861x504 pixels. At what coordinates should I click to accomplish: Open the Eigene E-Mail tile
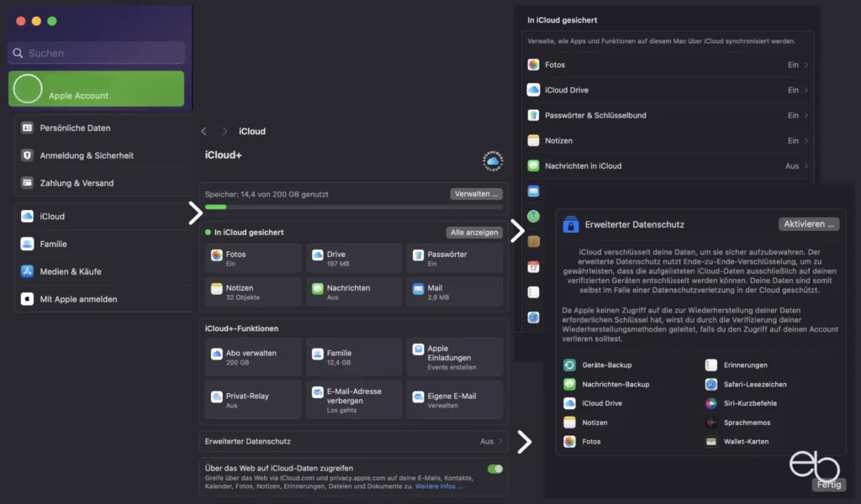pos(455,400)
